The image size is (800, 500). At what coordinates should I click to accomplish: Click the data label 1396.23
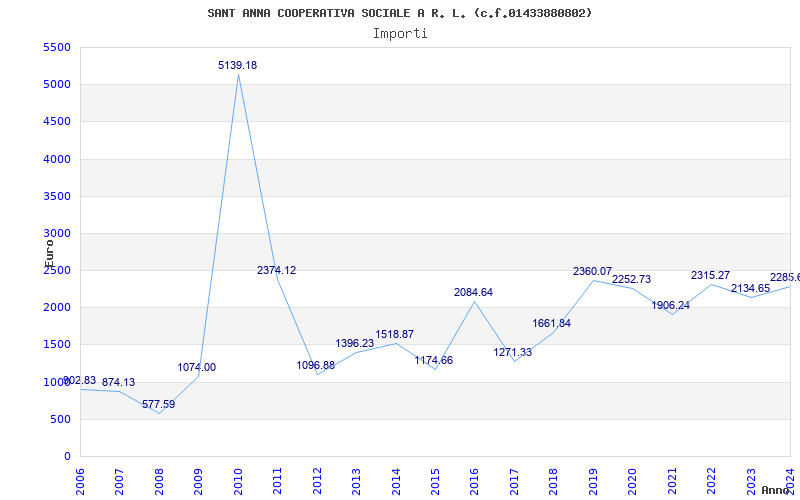pos(355,343)
